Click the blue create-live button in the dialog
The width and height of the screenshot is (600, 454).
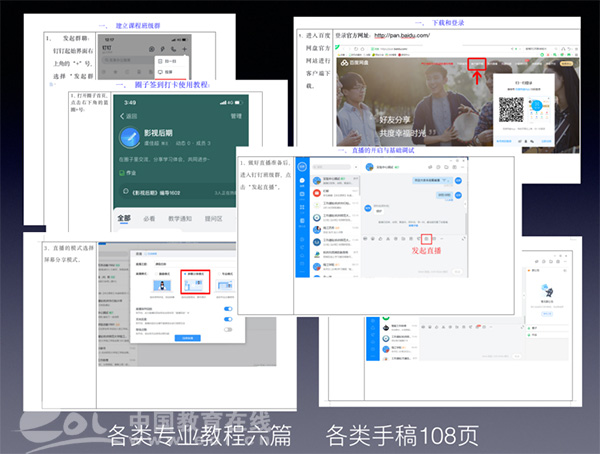[188, 338]
